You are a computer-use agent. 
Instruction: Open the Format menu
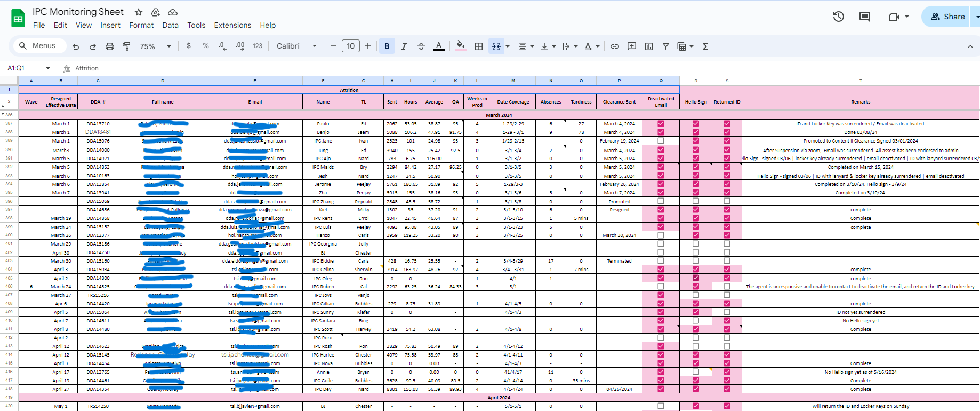click(x=141, y=25)
